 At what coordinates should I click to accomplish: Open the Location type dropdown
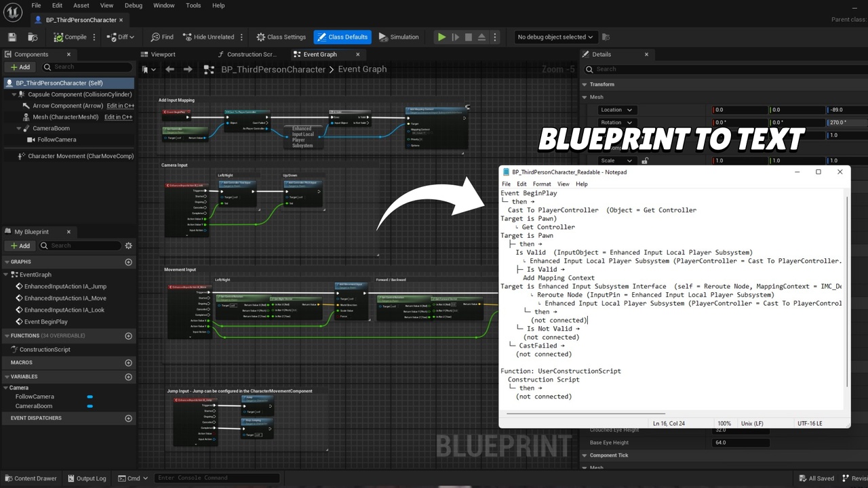(x=616, y=110)
